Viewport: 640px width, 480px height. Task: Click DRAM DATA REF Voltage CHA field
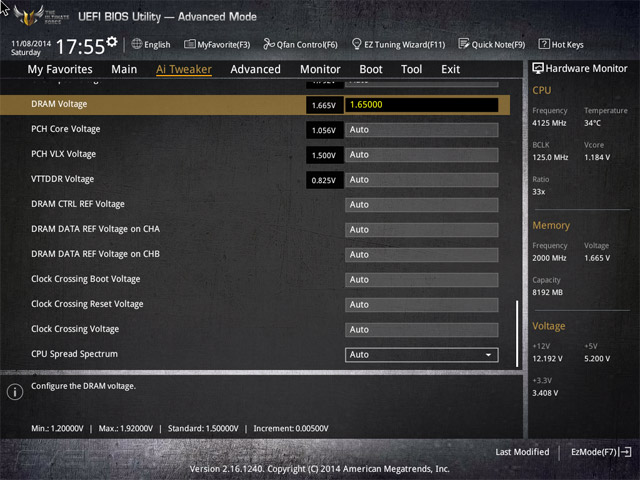422,230
